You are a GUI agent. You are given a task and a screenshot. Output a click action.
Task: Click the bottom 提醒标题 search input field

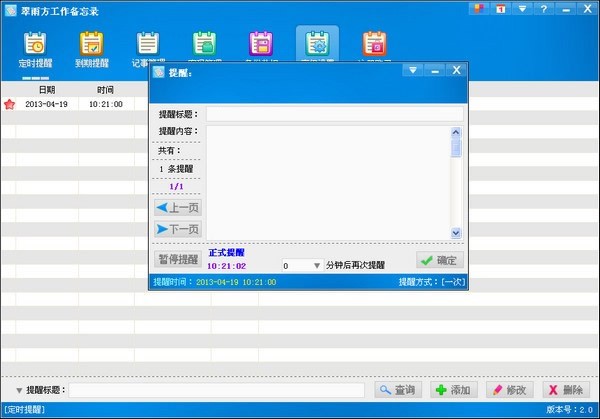[217, 390]
